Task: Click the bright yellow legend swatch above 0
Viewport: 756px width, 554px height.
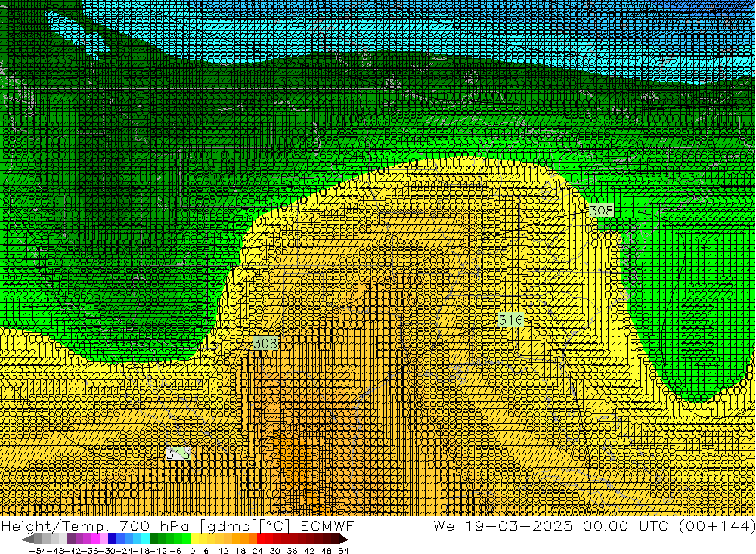Action: [194, 539]
